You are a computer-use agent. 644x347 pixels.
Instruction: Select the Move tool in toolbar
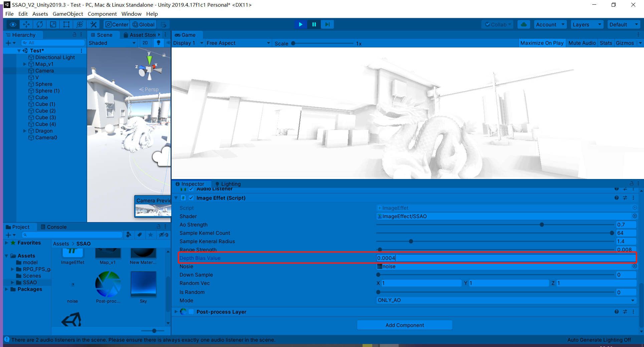(26, 24)
